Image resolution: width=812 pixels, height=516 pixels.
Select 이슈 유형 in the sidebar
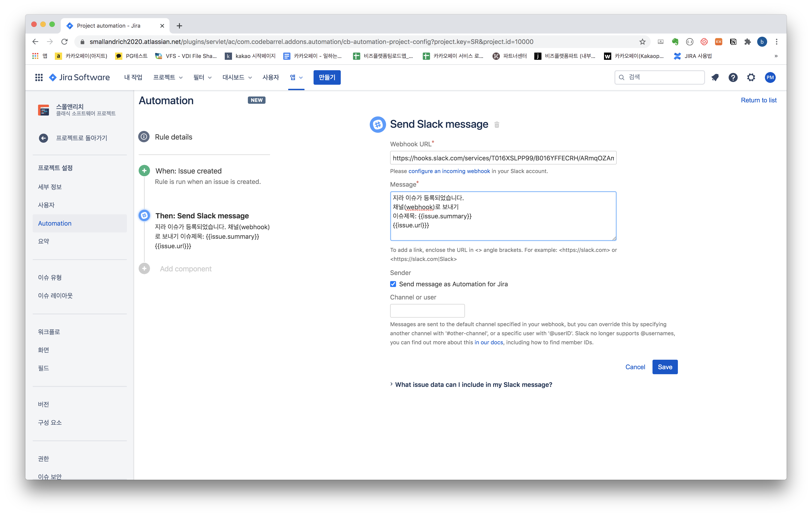click(50, 277)
